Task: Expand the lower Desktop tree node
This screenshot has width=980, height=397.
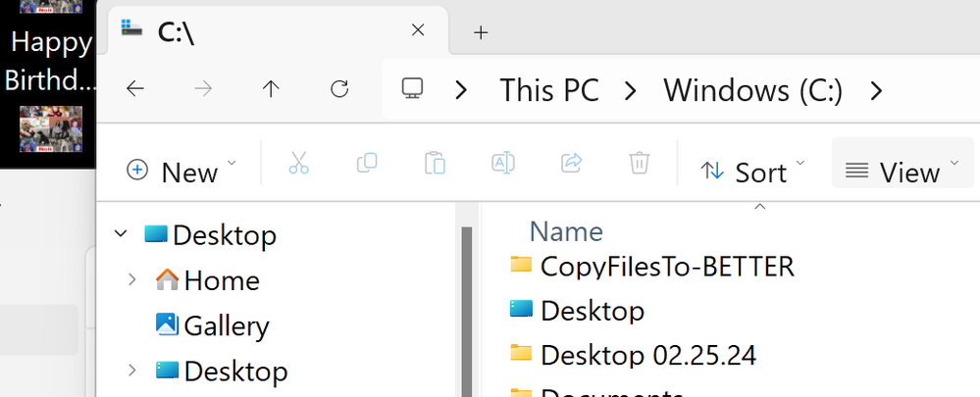Action: 131,371
